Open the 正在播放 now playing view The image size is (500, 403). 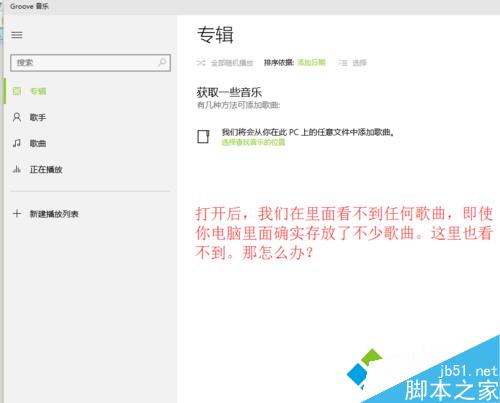[x=46, y=170]
